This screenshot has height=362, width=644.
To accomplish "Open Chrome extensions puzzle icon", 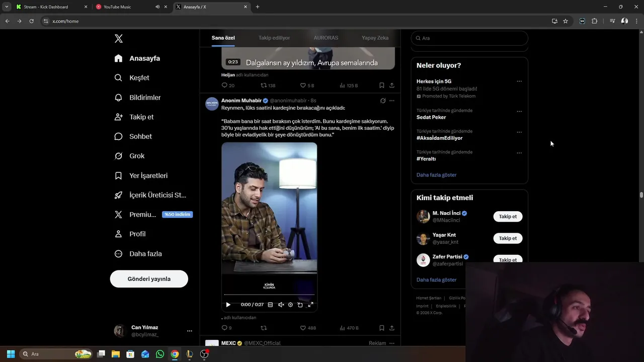I will pyautogui.click(x=595, y=21).
